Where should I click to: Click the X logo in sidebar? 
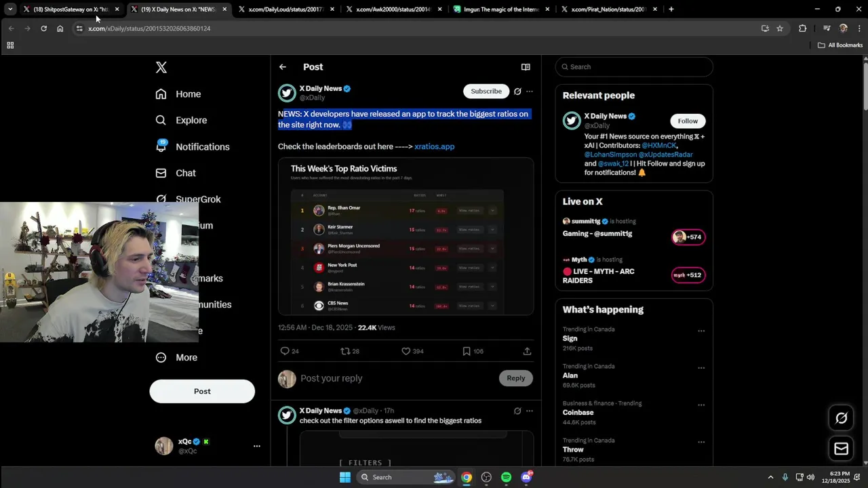(x=161, y=67)
